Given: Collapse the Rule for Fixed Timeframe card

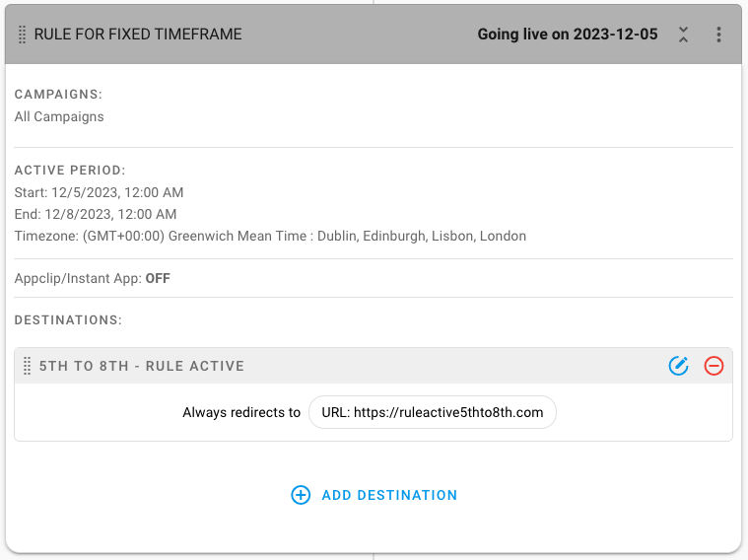Looking at the screenshot, I should tap(683, 35).
